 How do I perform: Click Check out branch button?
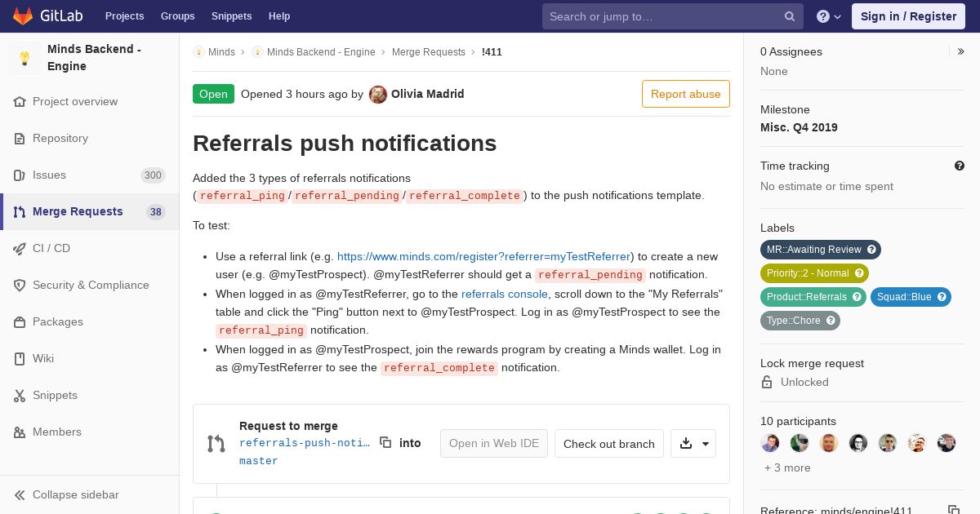(609, 444)
